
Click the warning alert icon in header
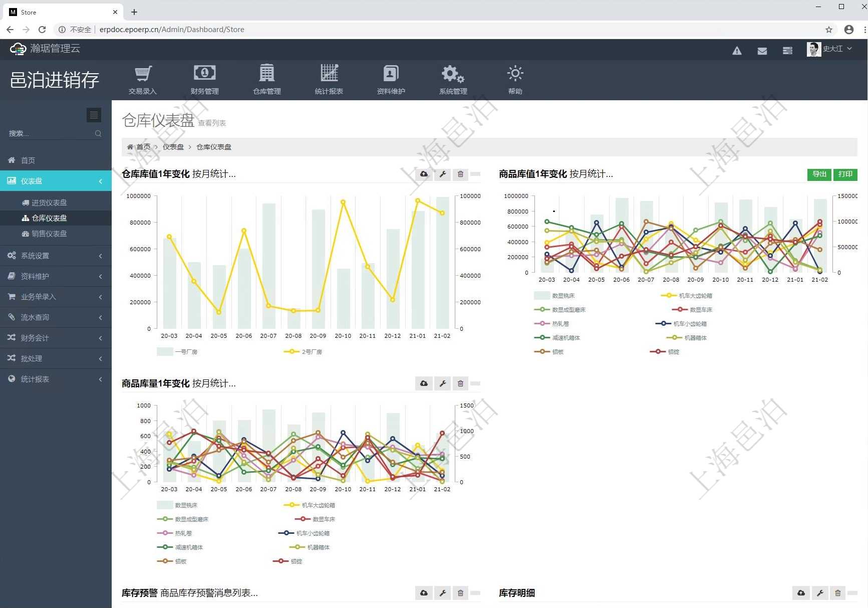click(x=737, y=51)
